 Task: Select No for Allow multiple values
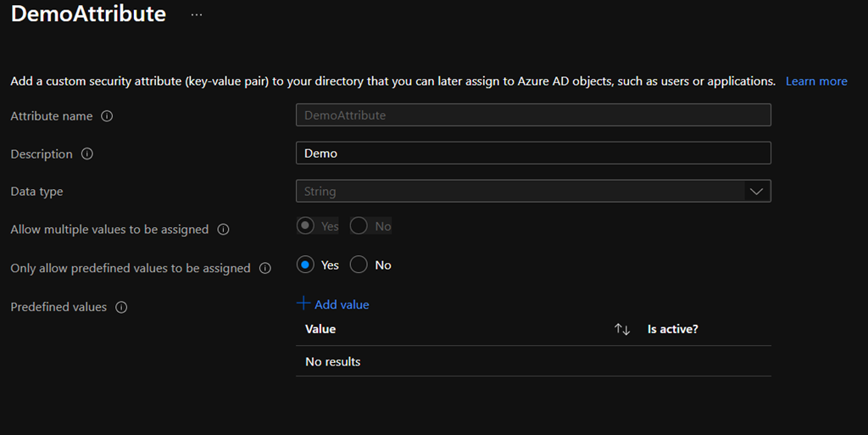point(359,226)
